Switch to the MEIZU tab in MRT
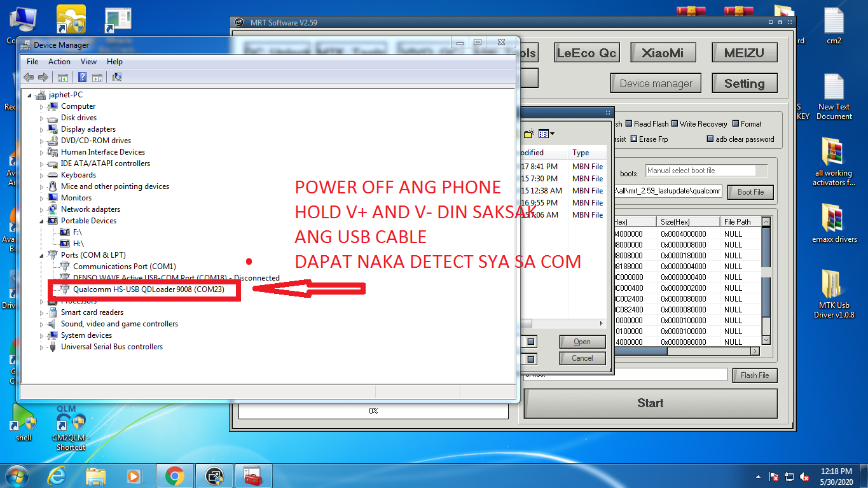 coord(744,53)
